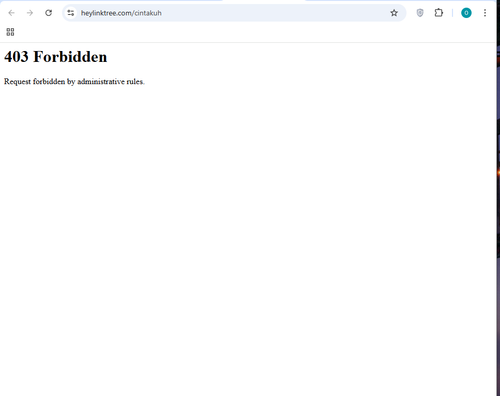
Task: Open Chrome's three-dot menu
Action: click(x=485, y=13)
